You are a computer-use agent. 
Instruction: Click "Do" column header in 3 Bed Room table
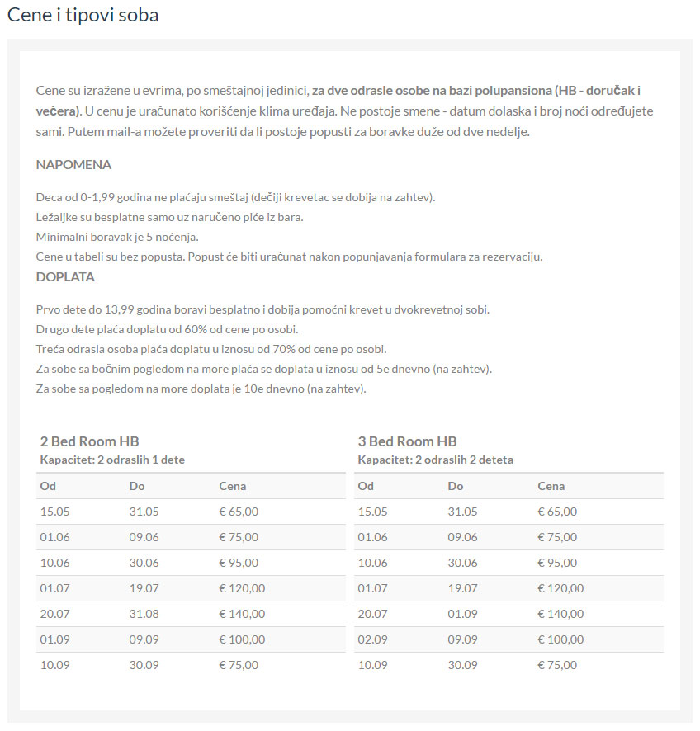point(455,486)
